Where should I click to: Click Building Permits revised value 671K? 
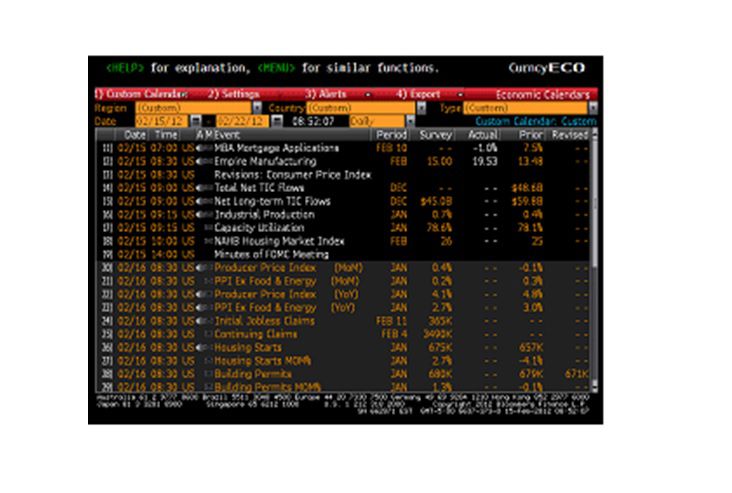576,374
